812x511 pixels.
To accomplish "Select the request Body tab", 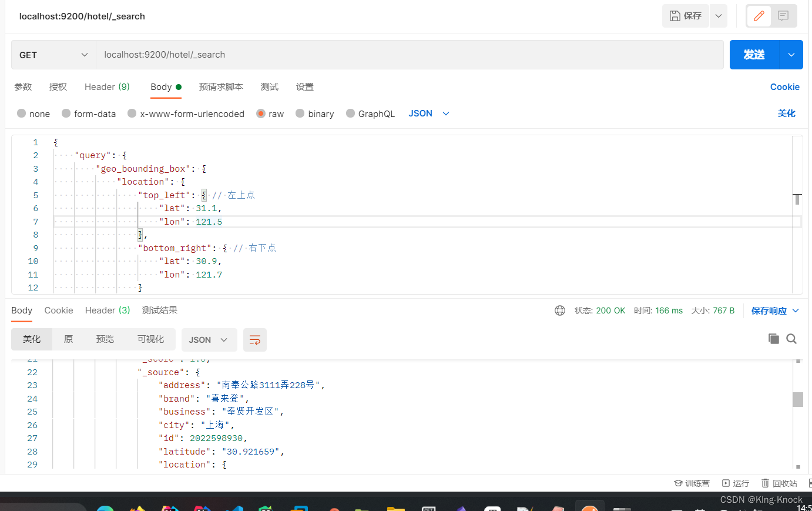I will pos(166,87).
